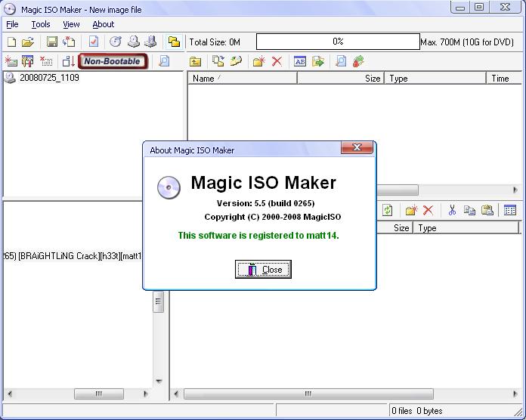Image resolution: width=526 pixels, height=420 pixels.
Task: Open the File menu
Action: point(12,24)
